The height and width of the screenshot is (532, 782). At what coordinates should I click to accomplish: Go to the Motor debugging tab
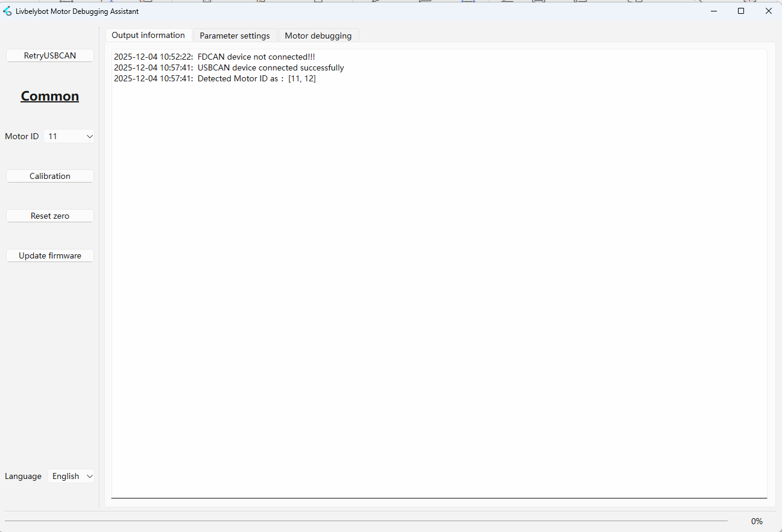(318, 36)
